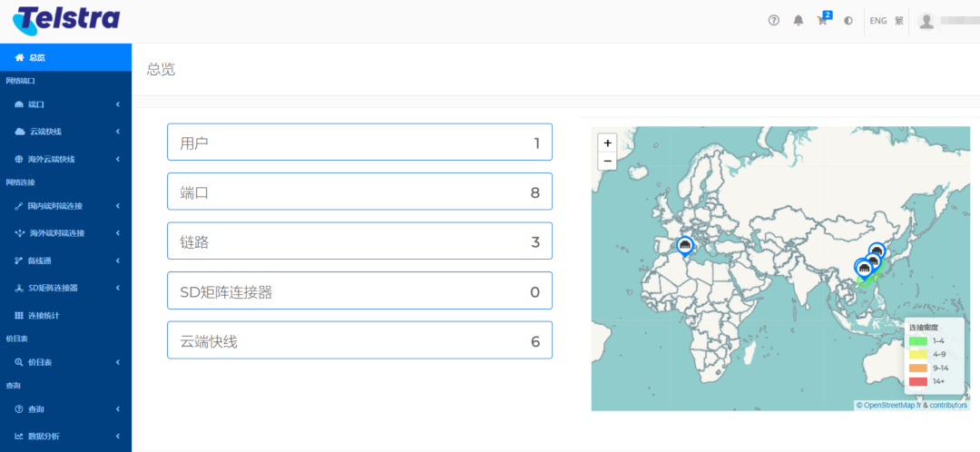Click the 连接统计 grid icon in sidebar
The height and width of the screenshot is (452, 980).
[19, 315]
